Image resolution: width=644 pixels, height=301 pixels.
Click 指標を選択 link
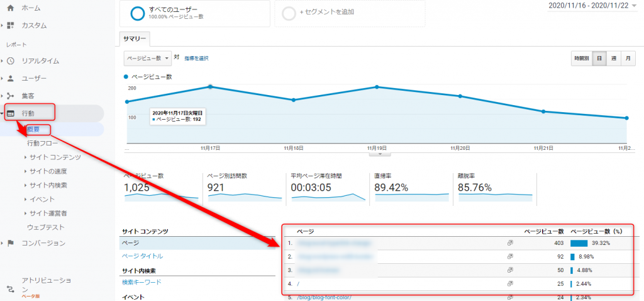click(x=196, y=59)
